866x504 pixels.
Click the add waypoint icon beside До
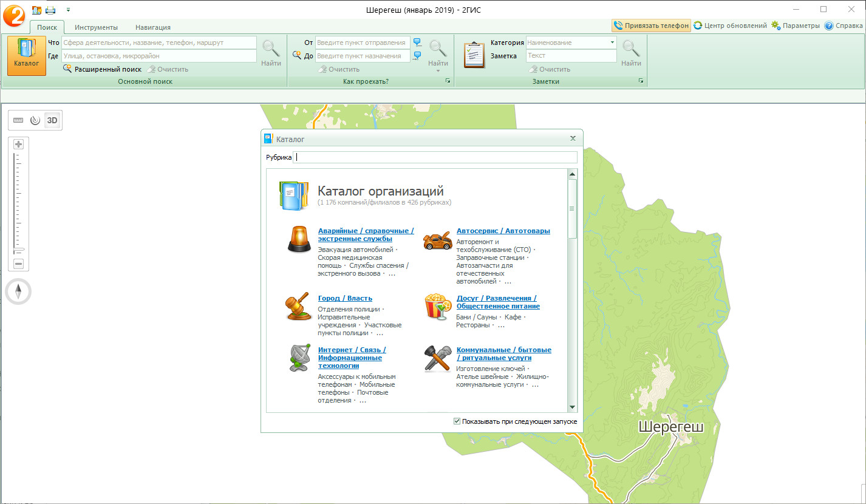pyautogui.click(x=297, y=55)
